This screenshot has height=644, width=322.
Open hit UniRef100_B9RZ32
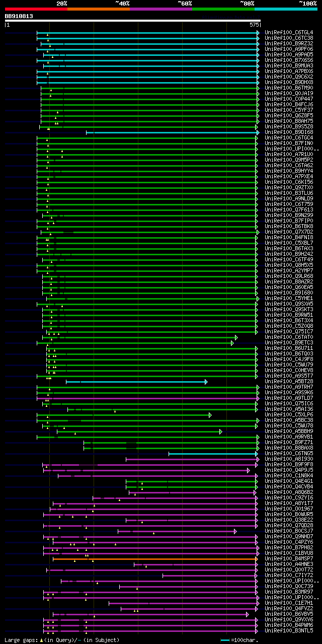[289, 44]
